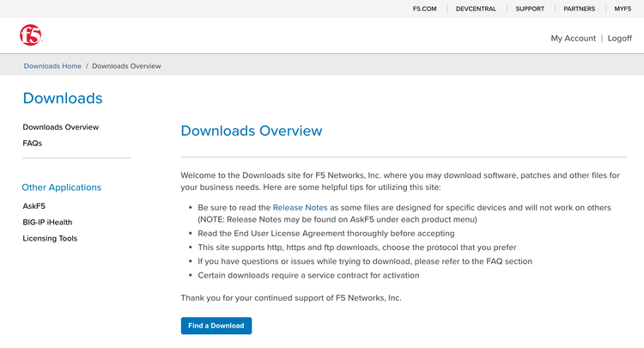Open the AskF5 sidebar link
The width and height of the screenshot is (644, 348).
pos(34,206)
